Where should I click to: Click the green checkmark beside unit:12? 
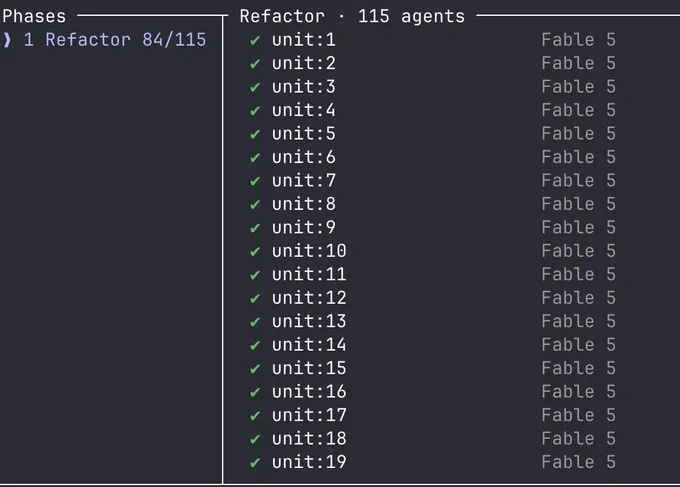255,298
